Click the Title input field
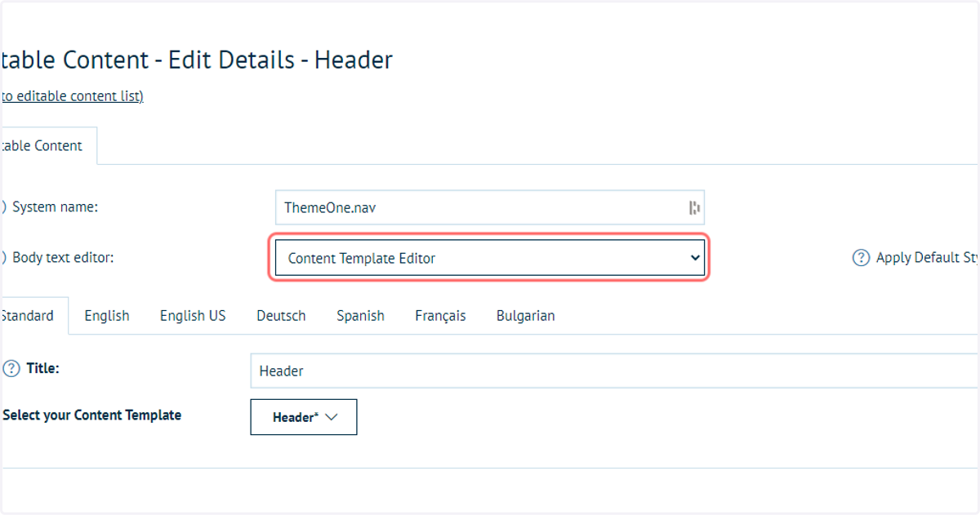Screen dimensions: 980x515 coord(615,371)
